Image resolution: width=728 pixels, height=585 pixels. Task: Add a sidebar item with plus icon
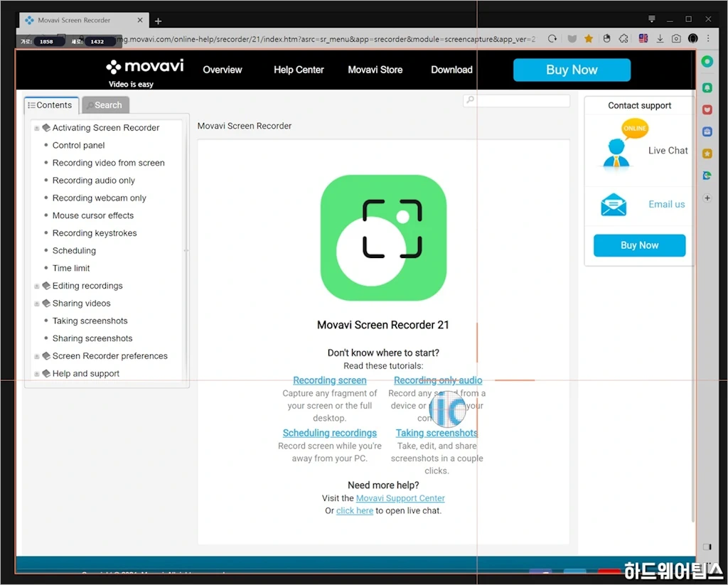tap(707, 198)
